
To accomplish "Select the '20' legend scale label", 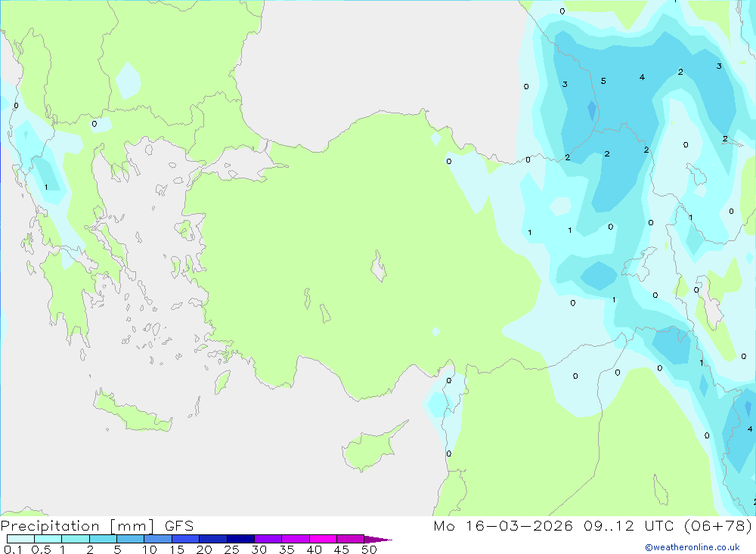I will [204, 549].
